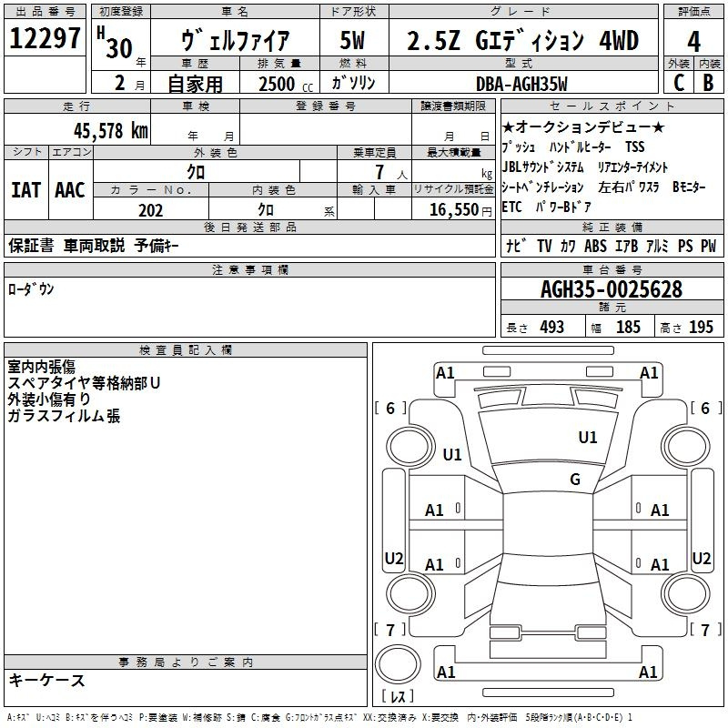Select PW in genuine equipment
Image resolution: width=728 pixels, height=728 pixels.
[x=708, y=246]
